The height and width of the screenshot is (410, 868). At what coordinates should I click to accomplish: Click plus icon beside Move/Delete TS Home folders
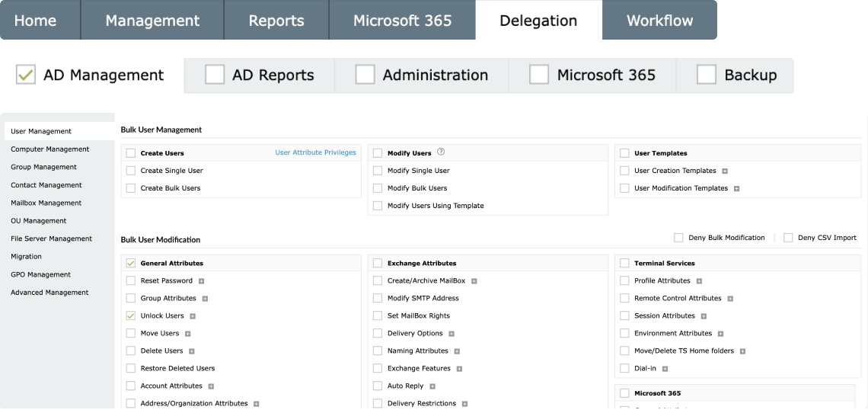point(742,351)
